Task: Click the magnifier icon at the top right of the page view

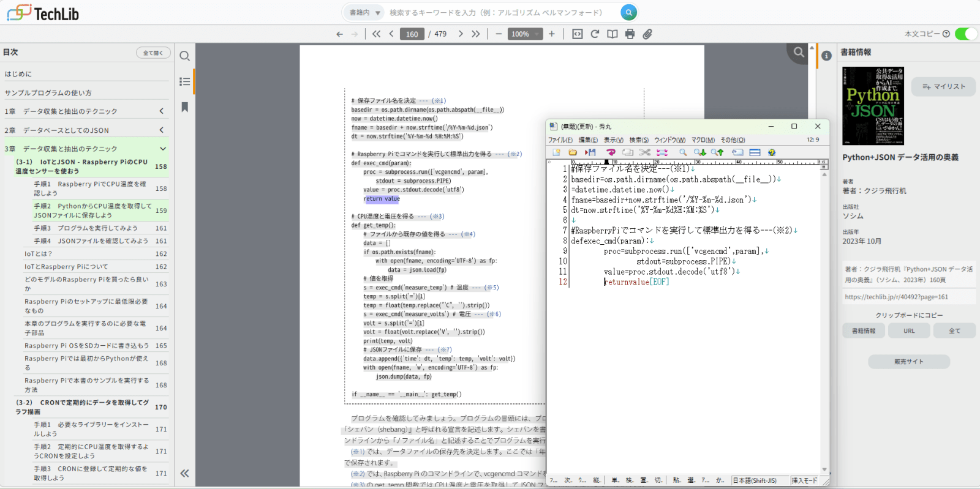Action: 799,53
